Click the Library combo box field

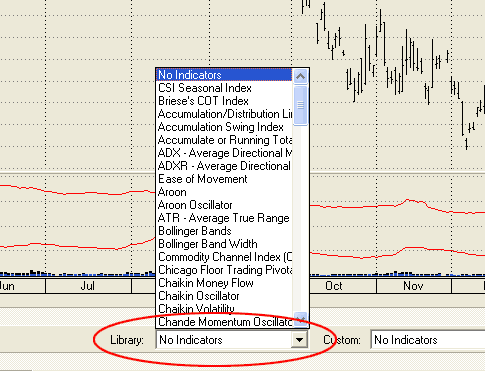tap(232, 340)
